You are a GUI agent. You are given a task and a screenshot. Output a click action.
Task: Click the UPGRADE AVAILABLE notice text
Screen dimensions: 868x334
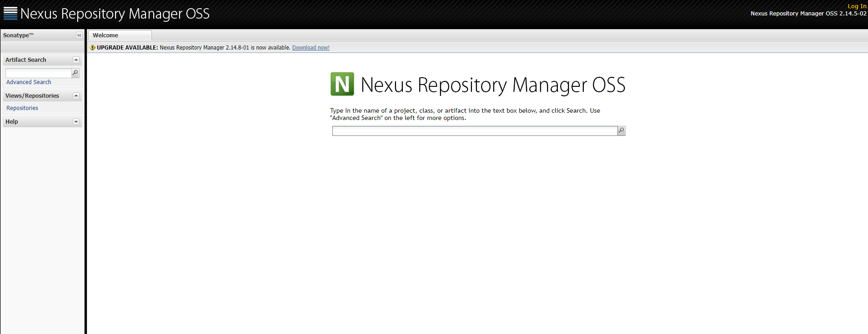point(127,48)
